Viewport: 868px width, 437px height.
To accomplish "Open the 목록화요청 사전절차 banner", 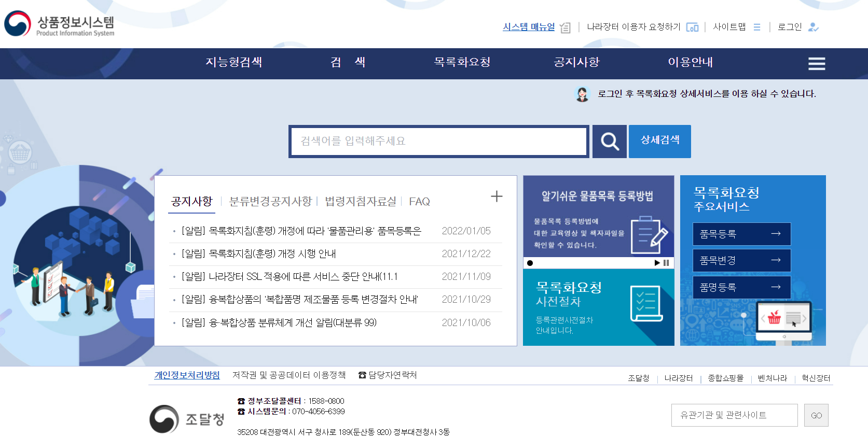I will tap(598, 307).
